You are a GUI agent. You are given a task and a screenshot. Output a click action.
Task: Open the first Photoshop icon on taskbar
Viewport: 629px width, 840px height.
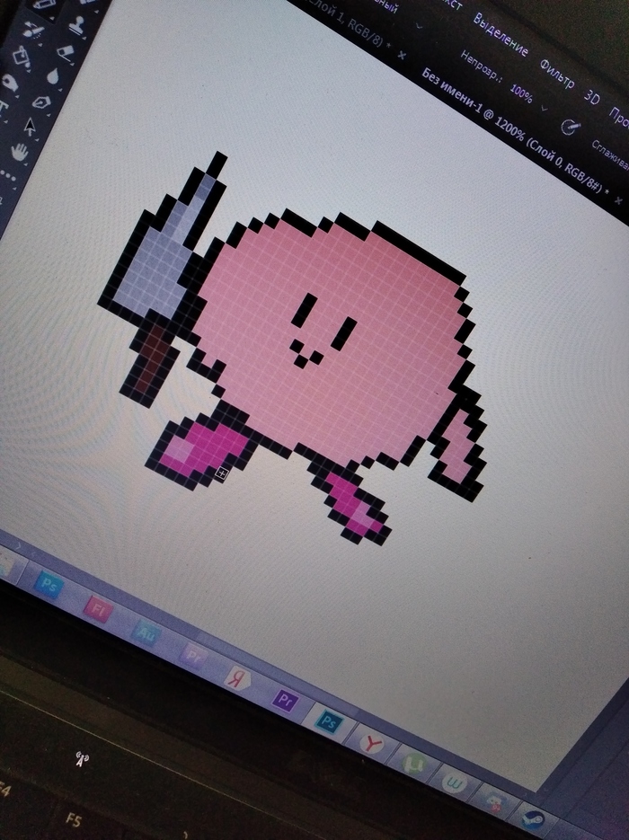(49, 586)
